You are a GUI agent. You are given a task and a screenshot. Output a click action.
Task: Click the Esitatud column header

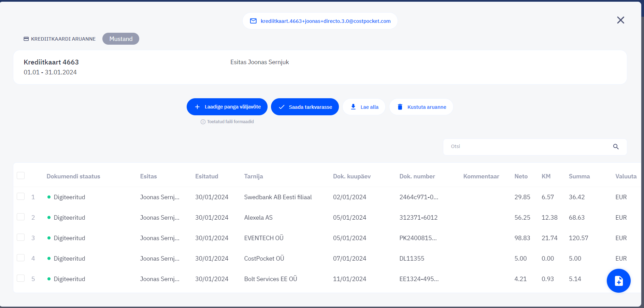click(x=206, y=176)
